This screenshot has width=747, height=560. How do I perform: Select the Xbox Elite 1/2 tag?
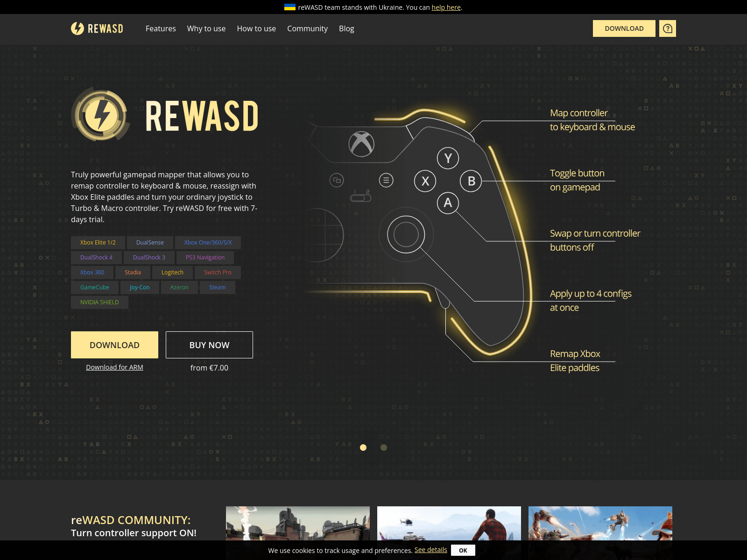[98, 243]
